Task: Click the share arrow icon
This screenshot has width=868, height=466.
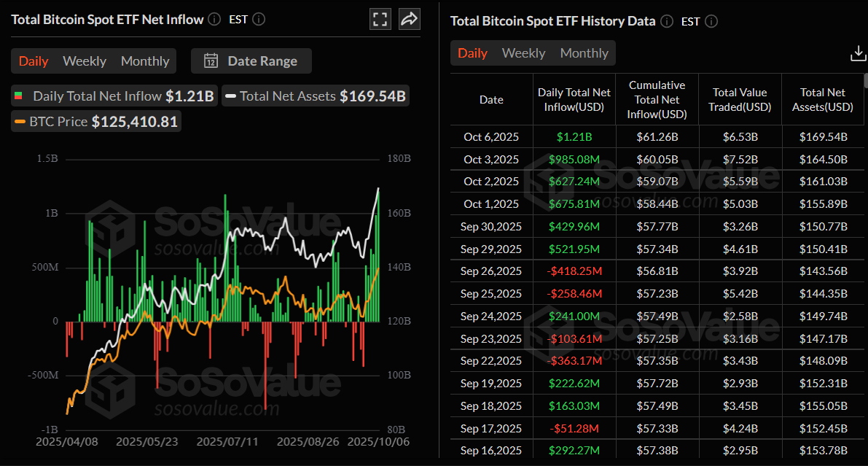Action: 410,20
